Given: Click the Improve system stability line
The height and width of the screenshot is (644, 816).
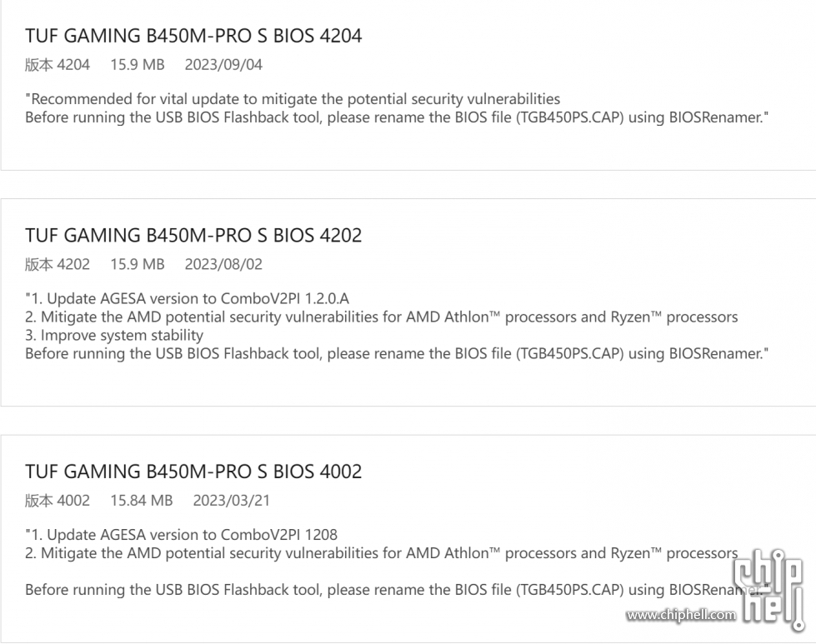Looking at the screenshot, I should (x=114, y=335).
